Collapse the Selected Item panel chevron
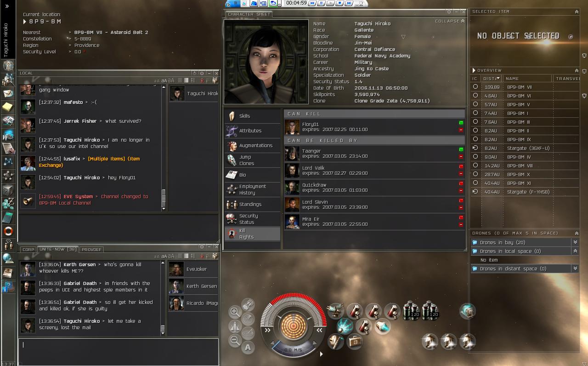 click(577, 11)
